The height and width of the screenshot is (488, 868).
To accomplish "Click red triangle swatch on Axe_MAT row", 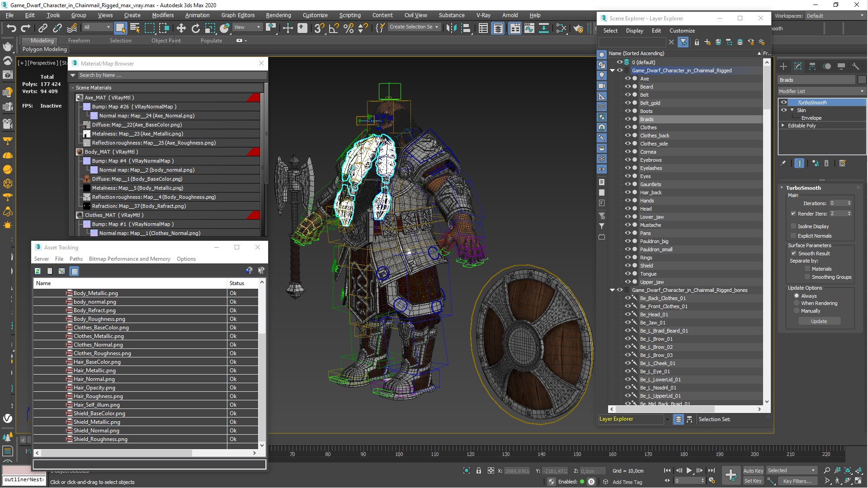I will click(x=254, y=98).
